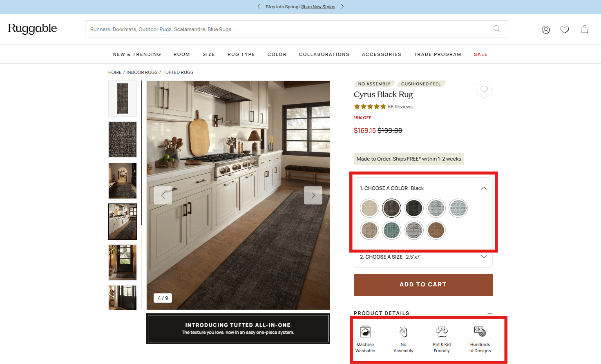Image resolution: width=601 pixels, height=364 pixels.
Task: Favorite the rug with the heart button
Action: click(x=484, y=89)
